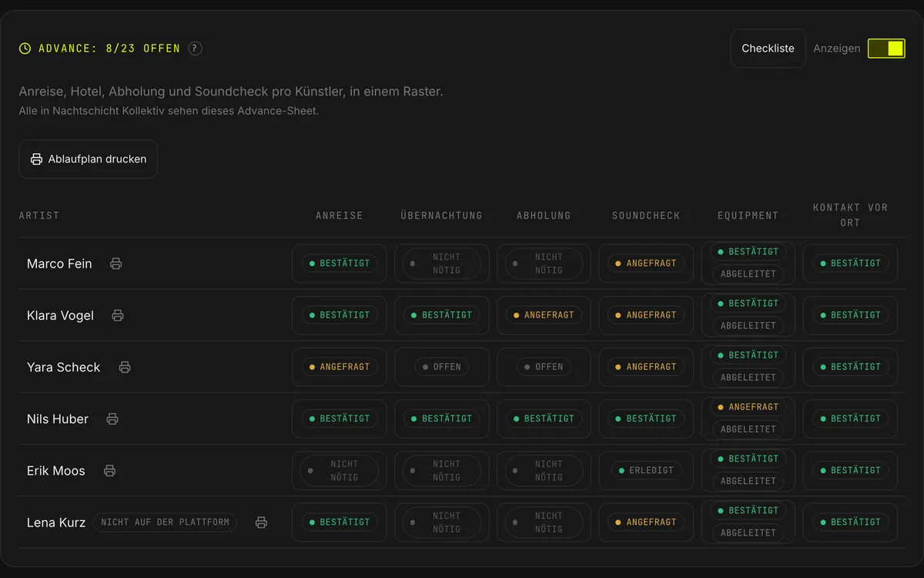This screenshot has height=578, width=924.
Task: Select the Nicht auf der Plattform badge
Action: coord(165,522)
